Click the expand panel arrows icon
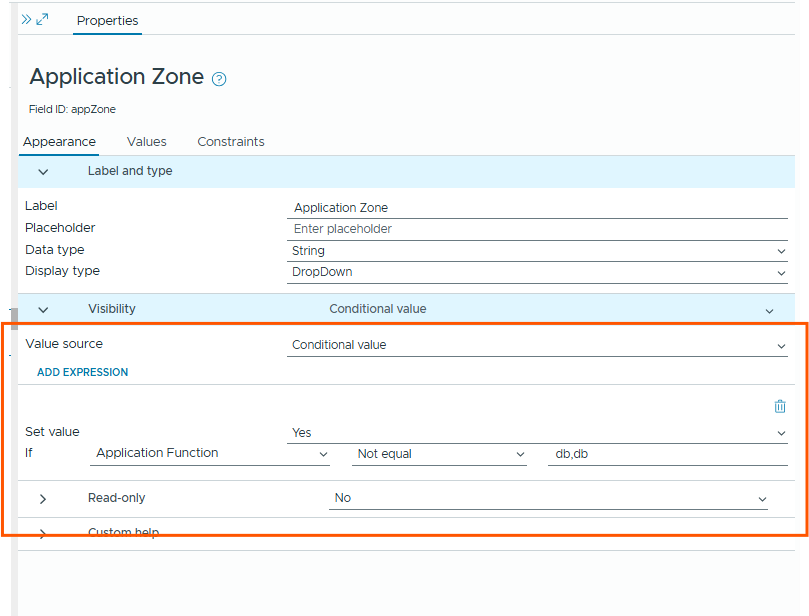Image resolution: width=809 pixels, height=616 pixels. pyautogui.click(x=42, y=19)
